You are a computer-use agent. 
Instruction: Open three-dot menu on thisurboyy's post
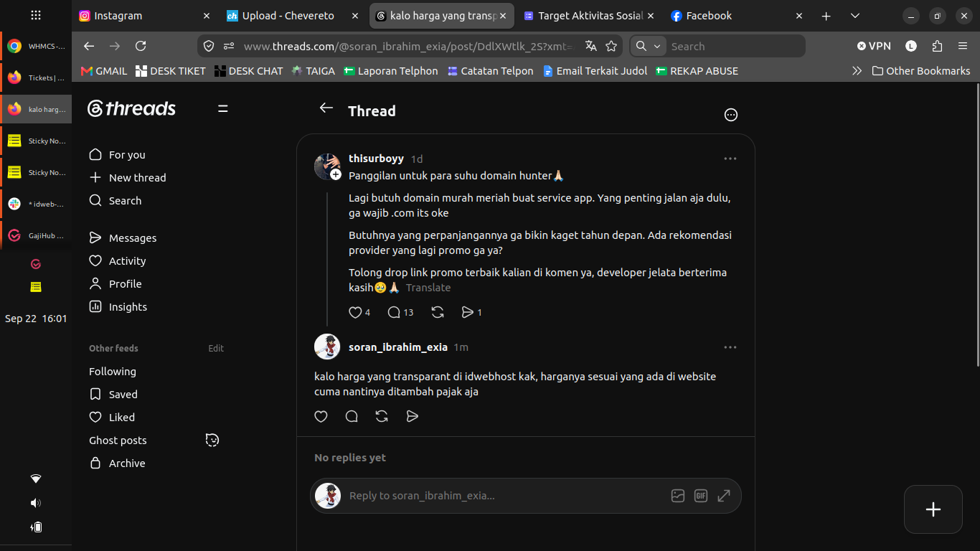[x=730, y=159]
